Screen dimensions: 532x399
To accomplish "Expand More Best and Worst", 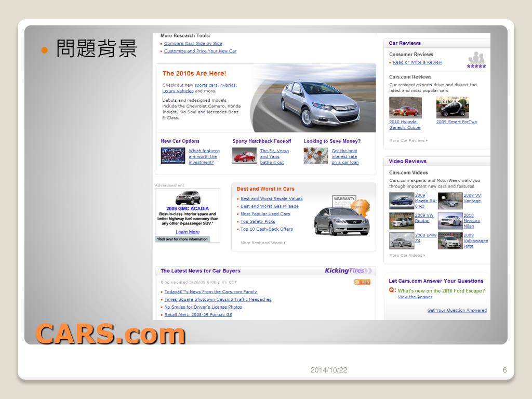I will point(263,243).
